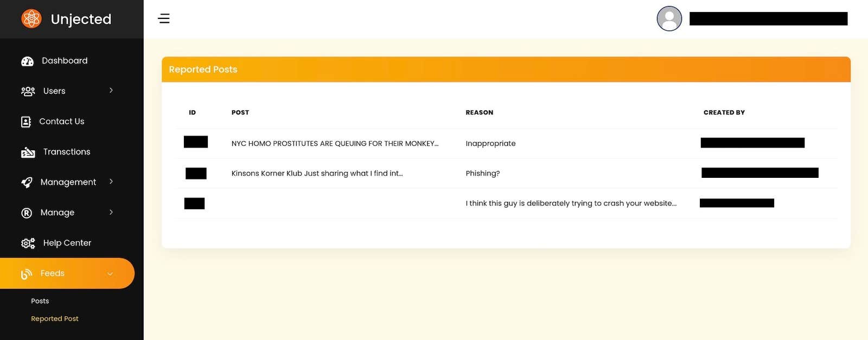
Task: Click the Dashboard speedometer icon
Action: [x=27, y=61]
